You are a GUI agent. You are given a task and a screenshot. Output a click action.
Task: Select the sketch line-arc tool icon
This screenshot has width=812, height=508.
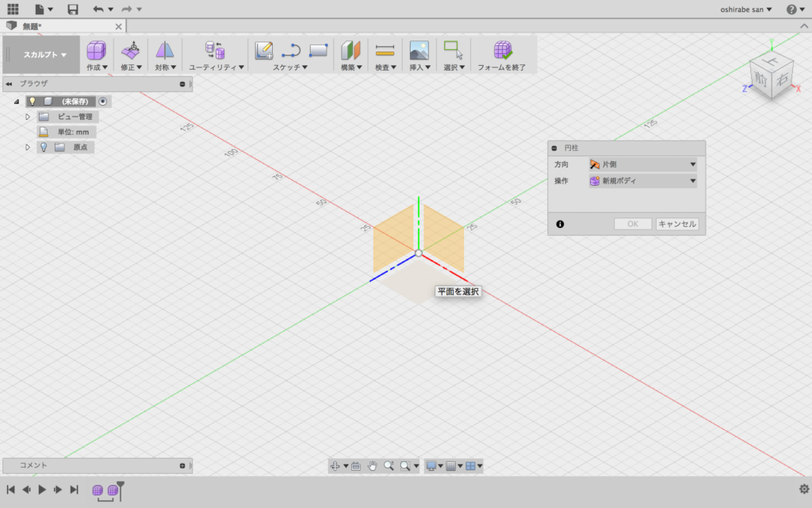click(291, 50)
